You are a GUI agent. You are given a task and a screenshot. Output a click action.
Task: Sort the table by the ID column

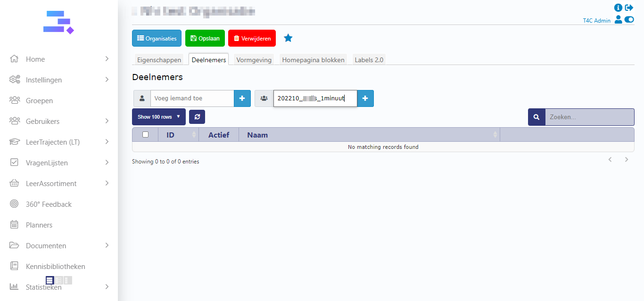[171, 135]
